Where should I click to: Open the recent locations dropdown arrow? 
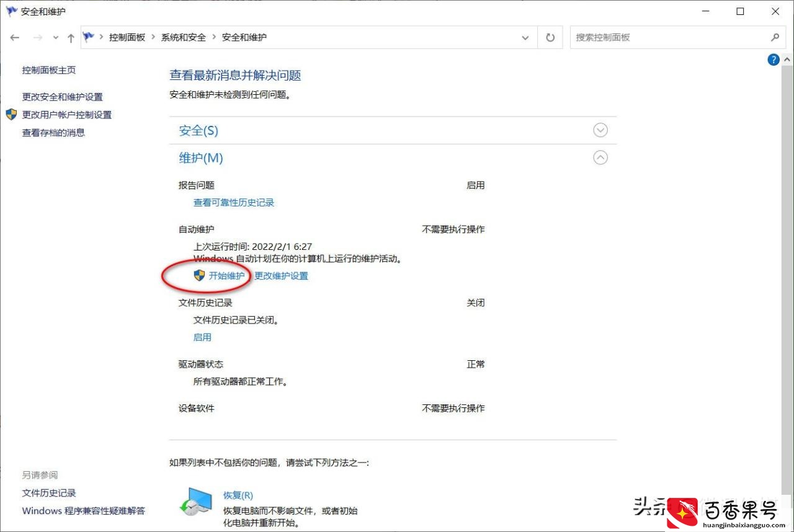click(56, 38)
